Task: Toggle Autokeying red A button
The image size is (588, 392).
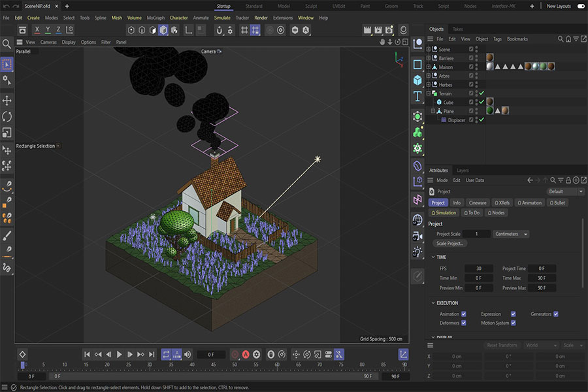Action: [246, 355]
